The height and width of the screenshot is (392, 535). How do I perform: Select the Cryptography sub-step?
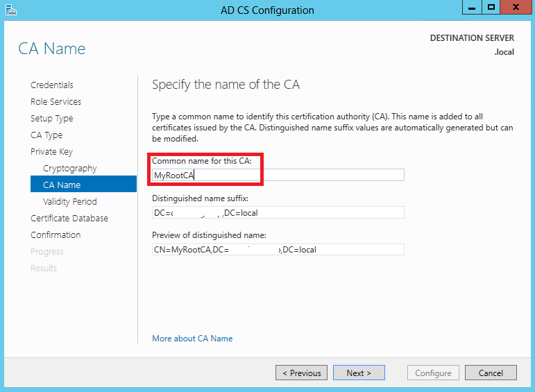70,168
